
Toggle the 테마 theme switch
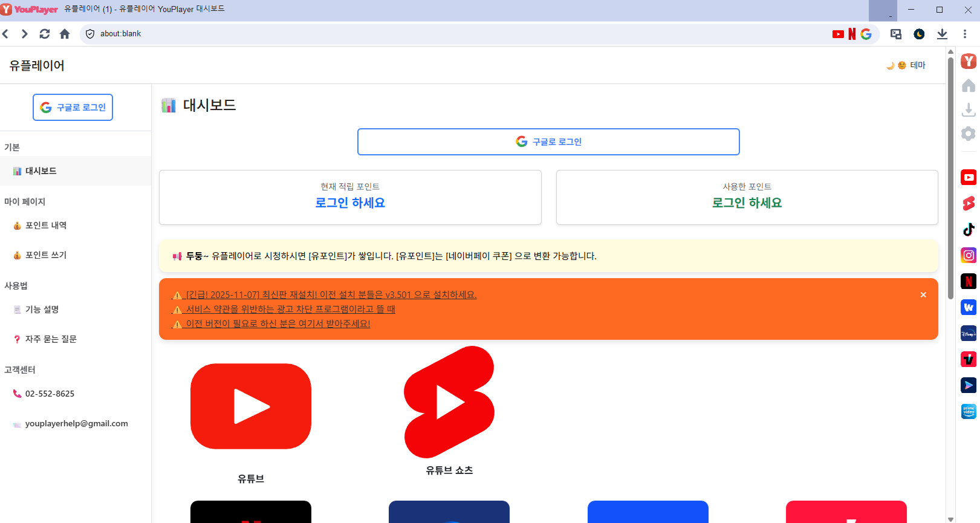[x=906, y=65]
